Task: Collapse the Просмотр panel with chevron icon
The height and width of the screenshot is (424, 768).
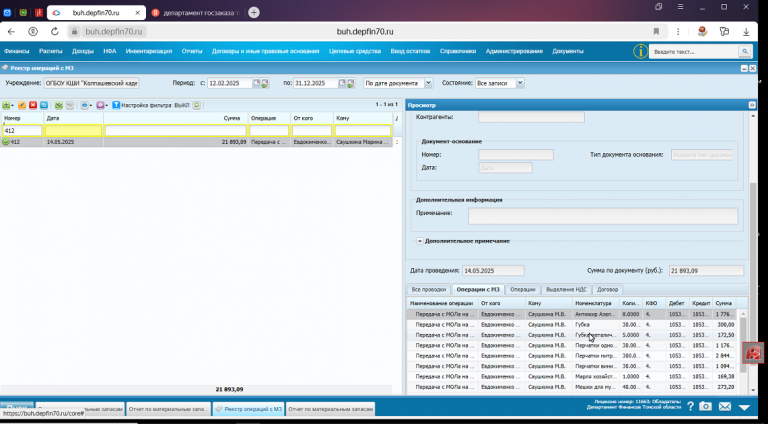Action: coord(752,105)
